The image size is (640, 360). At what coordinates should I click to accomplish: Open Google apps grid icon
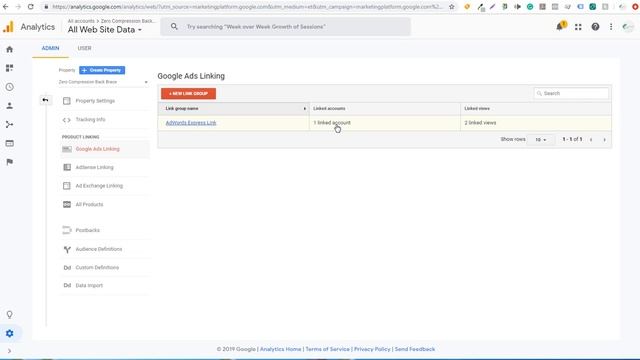coord(578,27)
